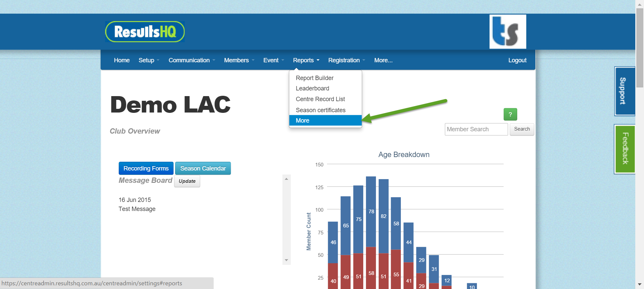Viewport: 644px width, 289px height.
Task: Select Leaderboard from Reports menu
Action: 325,88
